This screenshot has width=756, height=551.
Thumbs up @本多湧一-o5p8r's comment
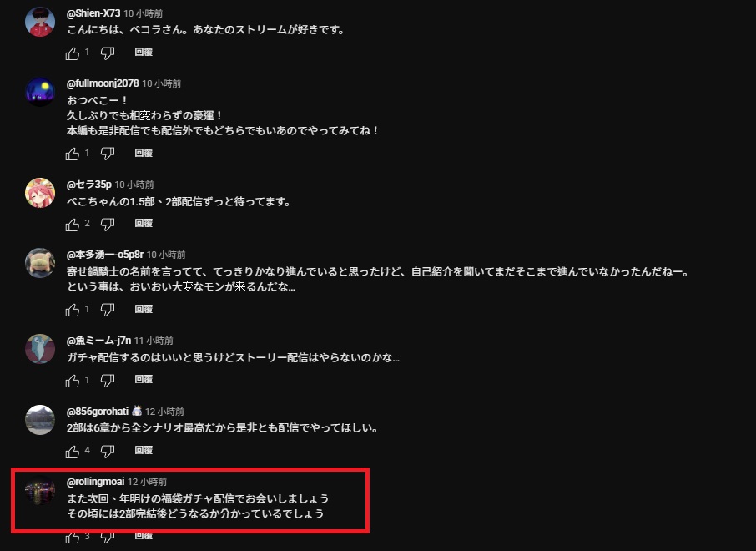(x=73, y=310)
